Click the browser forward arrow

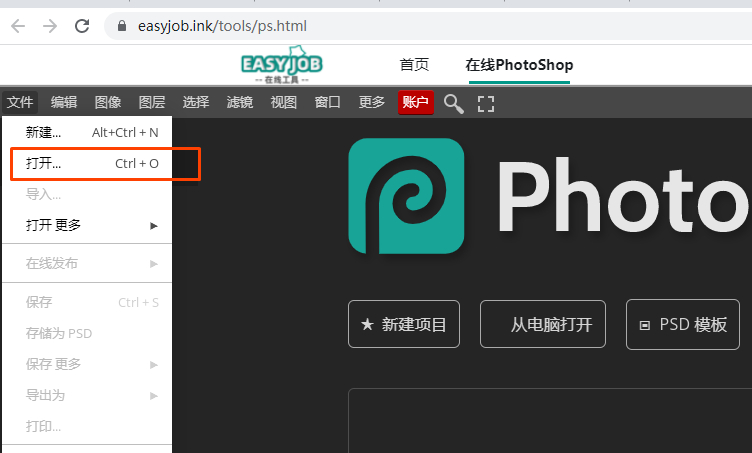(50, 26)
